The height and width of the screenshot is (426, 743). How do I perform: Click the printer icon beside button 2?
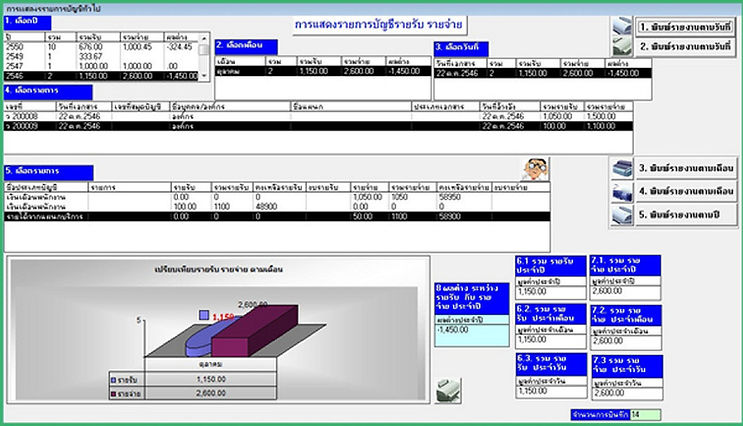622,46
